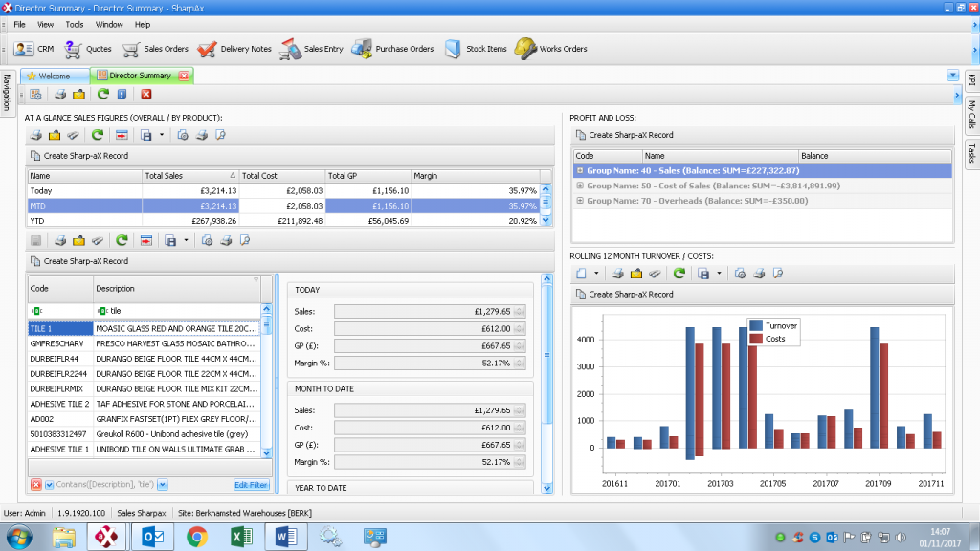Select the DURBEIFLR44 product row
The image size is (980, 551).
tap(145, 359)
